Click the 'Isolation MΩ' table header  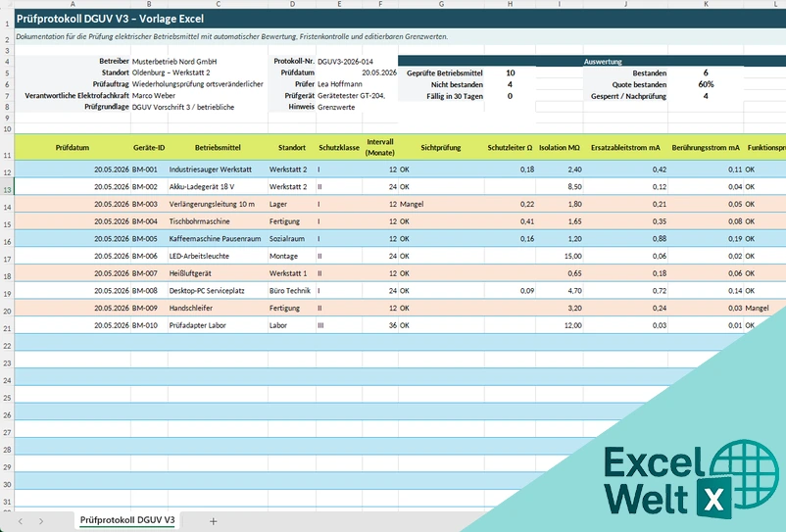(x=560, y=147)
